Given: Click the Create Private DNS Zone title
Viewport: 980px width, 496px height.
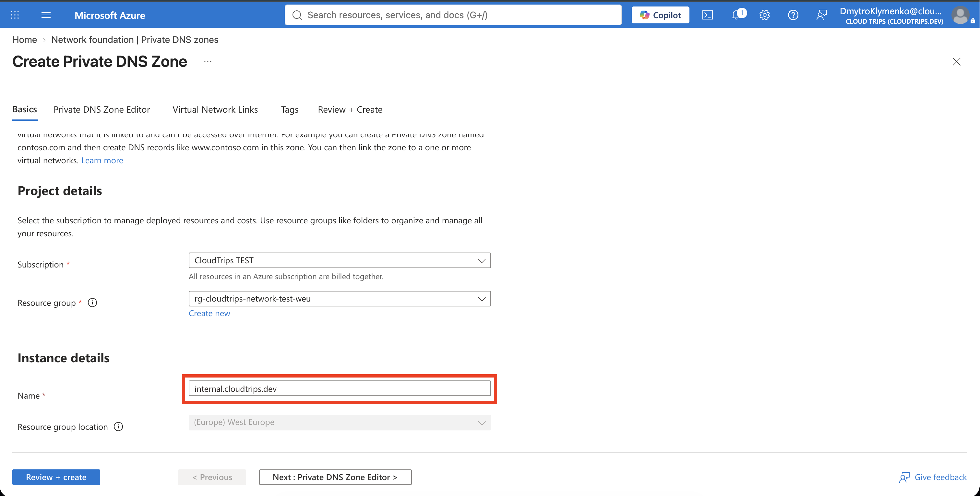Looking at the screenshot, I should (100, 61).
